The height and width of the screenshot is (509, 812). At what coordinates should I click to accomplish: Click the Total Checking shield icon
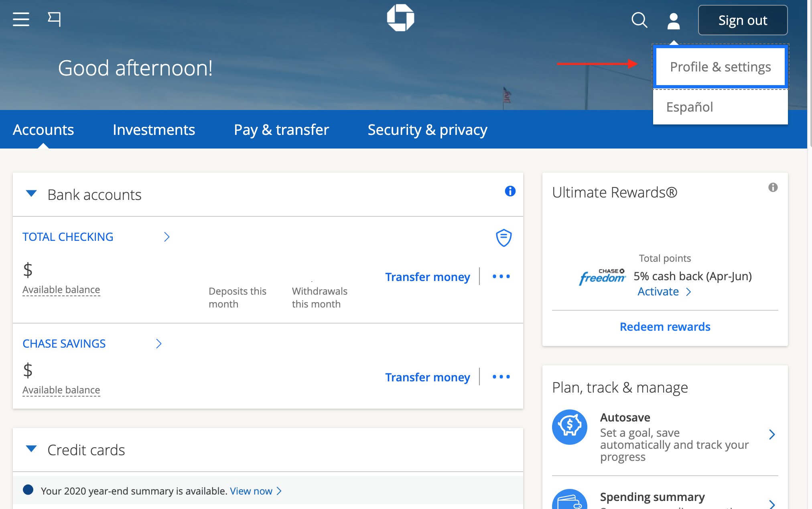[x=503, y=238]
